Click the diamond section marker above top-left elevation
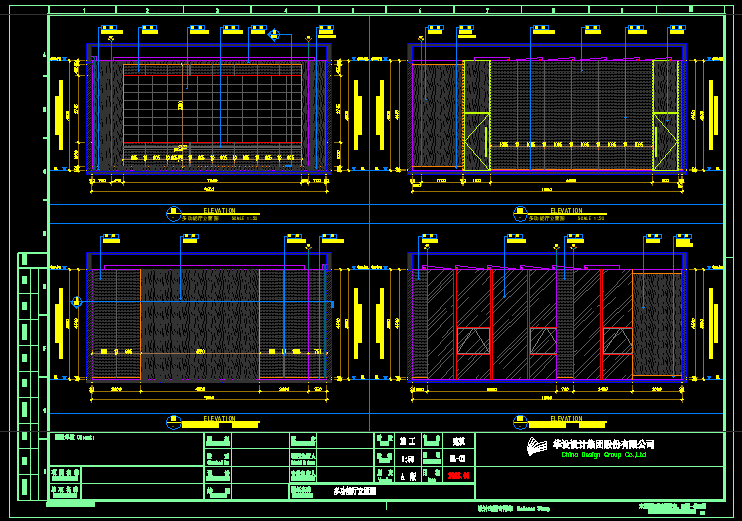742x521 pixels. [x=274, y=35]
